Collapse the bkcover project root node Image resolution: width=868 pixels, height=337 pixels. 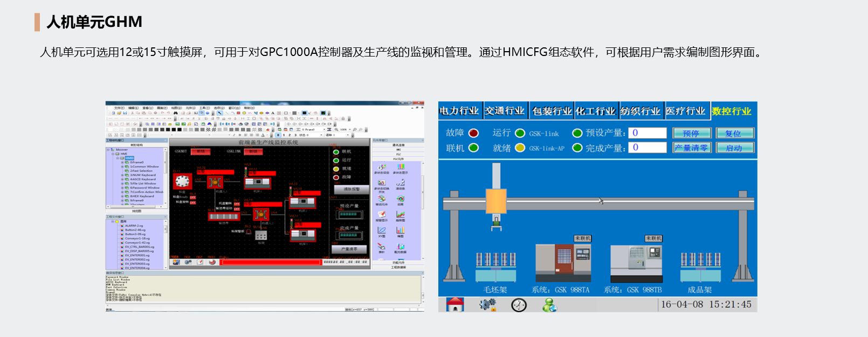pos(108,150)
